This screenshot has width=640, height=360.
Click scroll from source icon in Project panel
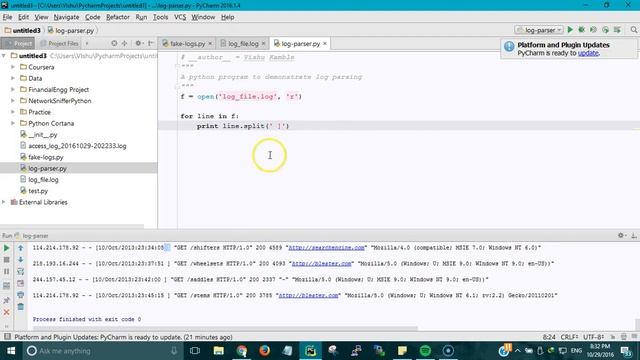[114, 43]
